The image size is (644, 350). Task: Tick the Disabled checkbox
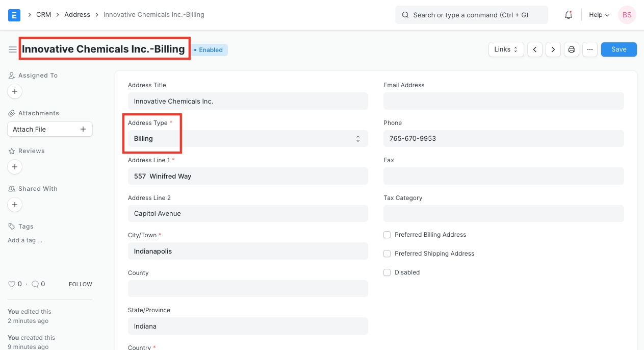(387, 272)
